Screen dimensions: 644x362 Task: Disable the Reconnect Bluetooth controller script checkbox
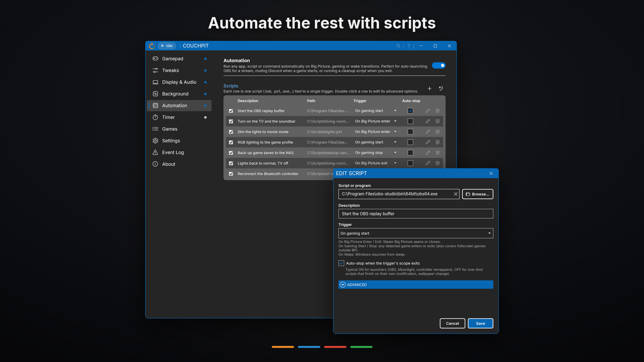pyautogui.click(x=231, y=174)
